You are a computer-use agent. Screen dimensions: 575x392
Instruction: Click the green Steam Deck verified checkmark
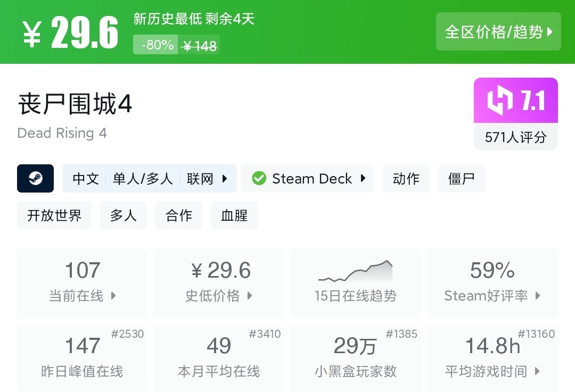coord(259,178)
